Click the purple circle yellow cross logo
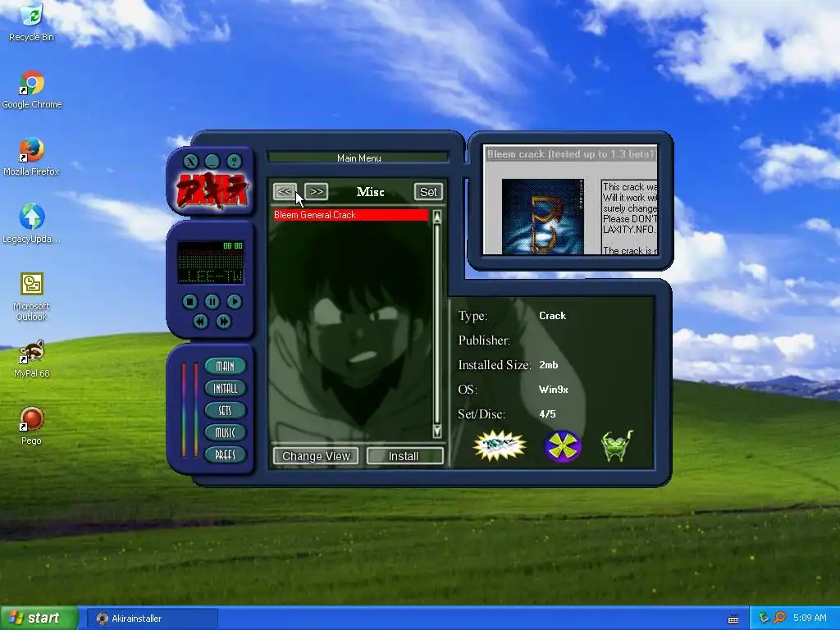Screen dimensions: 840x630 click(563, 445)
